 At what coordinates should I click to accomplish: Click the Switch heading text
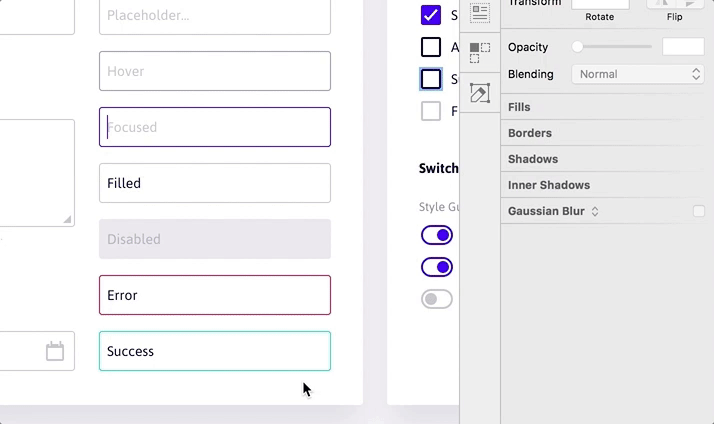click(439, 169)
